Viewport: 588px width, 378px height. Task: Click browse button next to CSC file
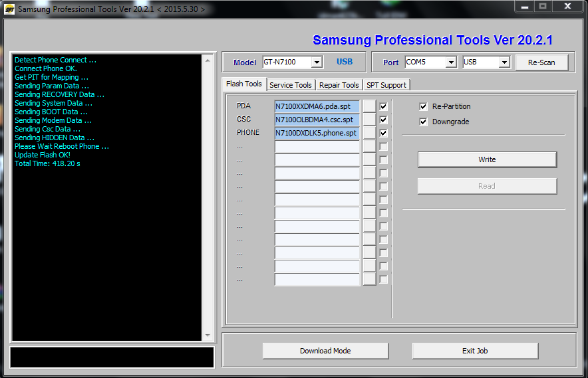(369, 120)
